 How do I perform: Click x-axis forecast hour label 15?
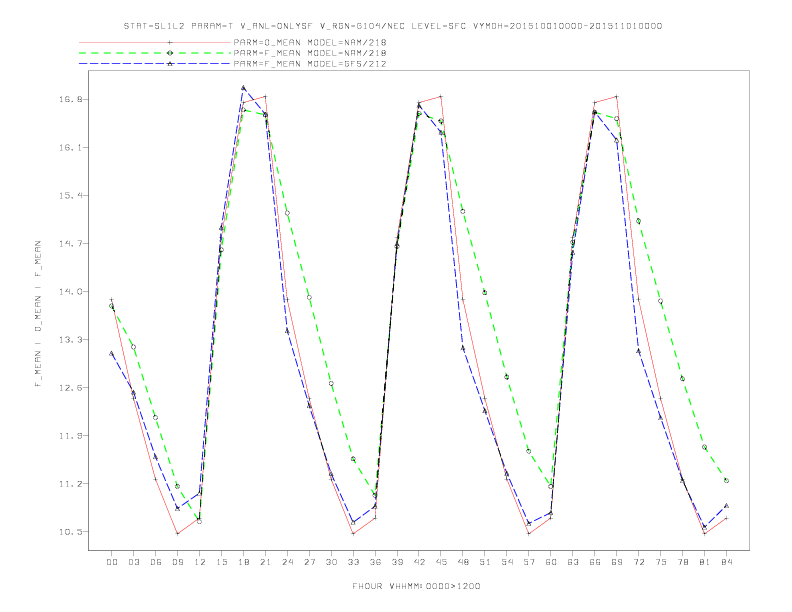pyautogui.click(x=222, y=562)
